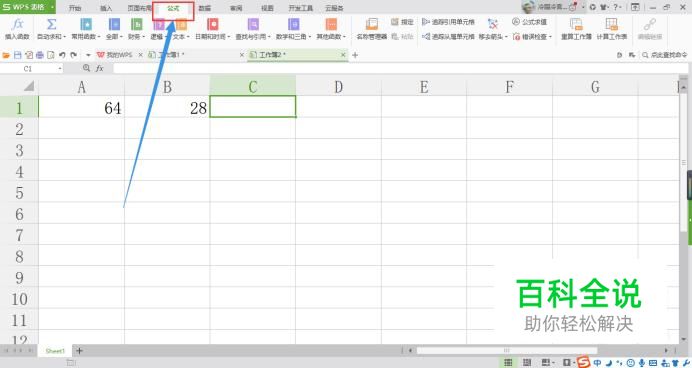692x368 pixels.
Task: Click the Insert Function fx ribbon button
Action: click(x=17, y=29)
